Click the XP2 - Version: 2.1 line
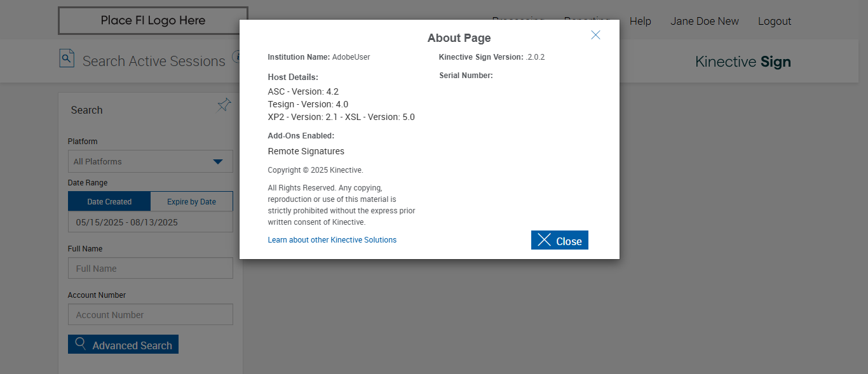The height and width of the screenshot is (374, 868). point(341,117)
